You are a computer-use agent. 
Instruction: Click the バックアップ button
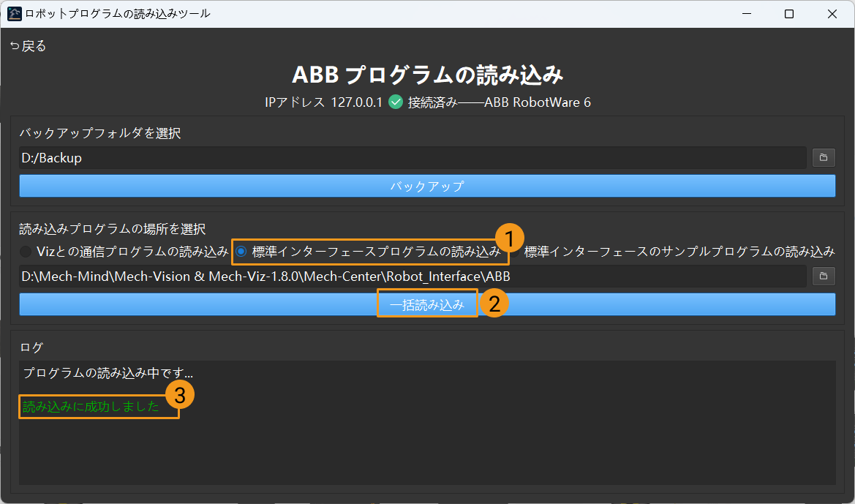click(427, 186)
